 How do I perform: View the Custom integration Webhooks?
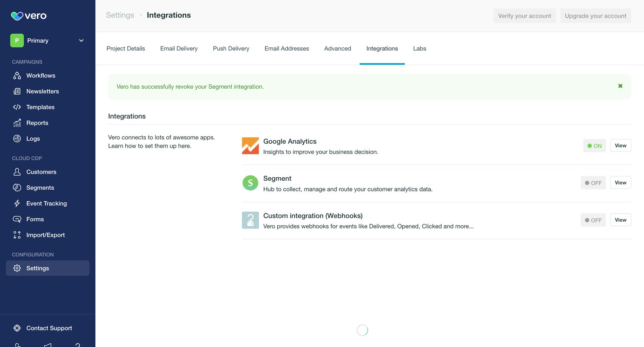tap(621, 220)
